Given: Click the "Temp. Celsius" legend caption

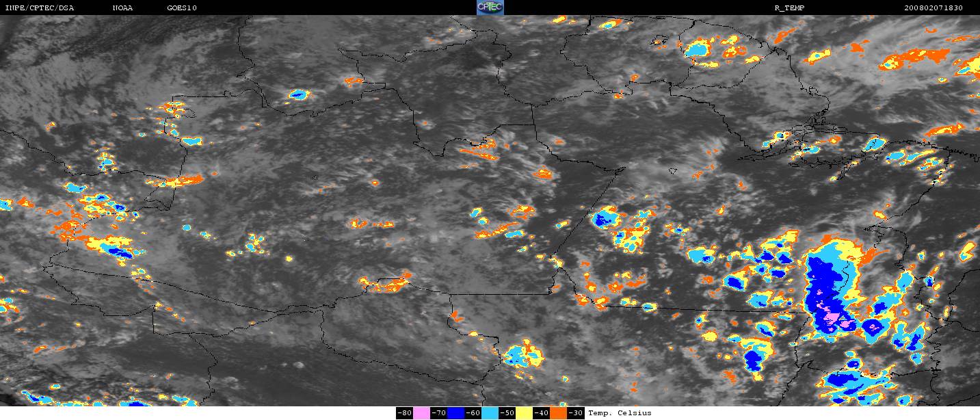Looking at the screenshot, I should [620, 413].
